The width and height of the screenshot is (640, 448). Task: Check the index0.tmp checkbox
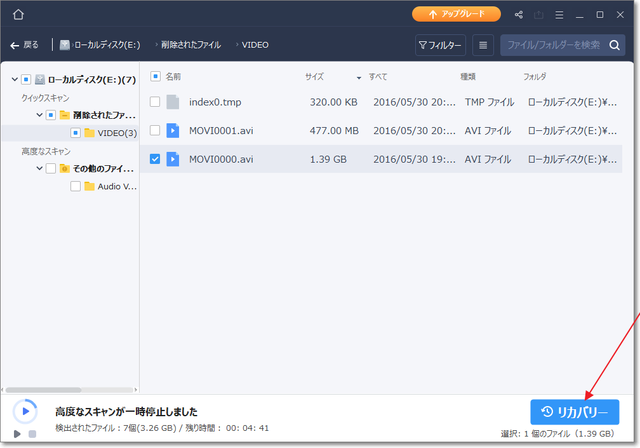tap(154, 102)
